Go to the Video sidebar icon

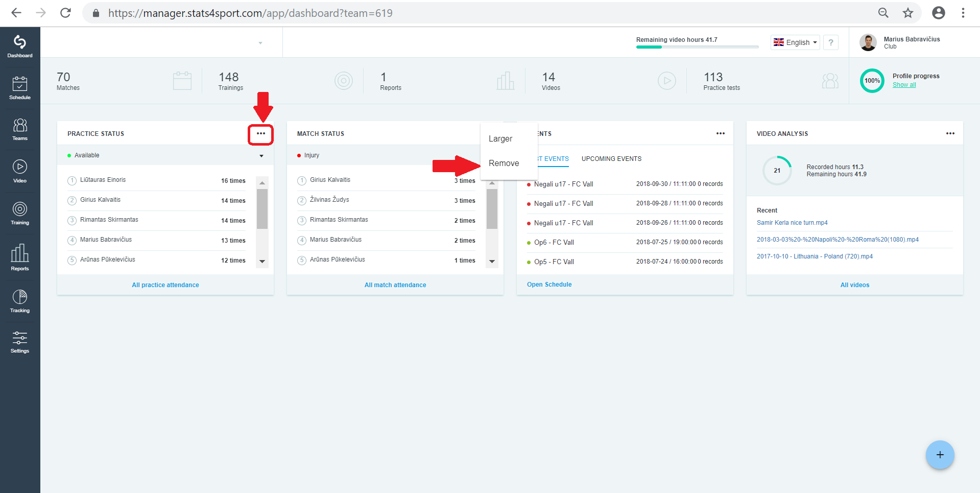coord(20,171)
